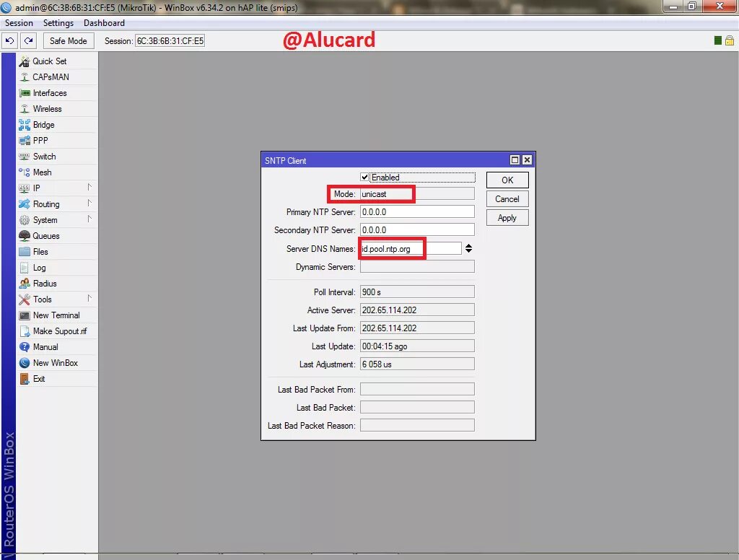Open the Manual help icon
Viewport: 739px width, 560px height.
24,347
